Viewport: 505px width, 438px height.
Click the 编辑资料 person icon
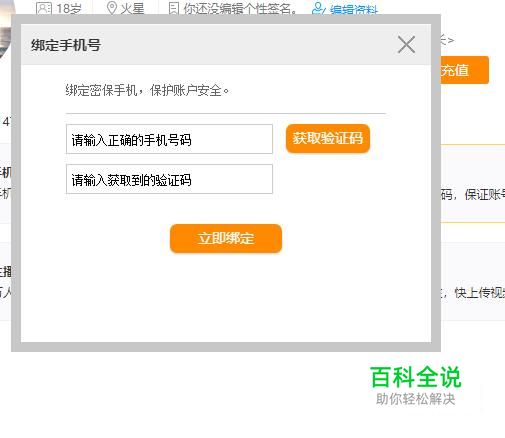(x=318, y=9)
